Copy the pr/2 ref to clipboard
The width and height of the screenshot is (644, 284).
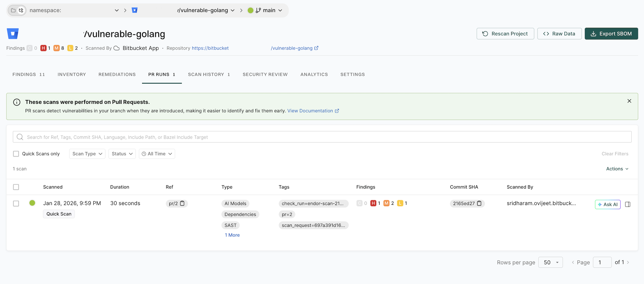182,203
